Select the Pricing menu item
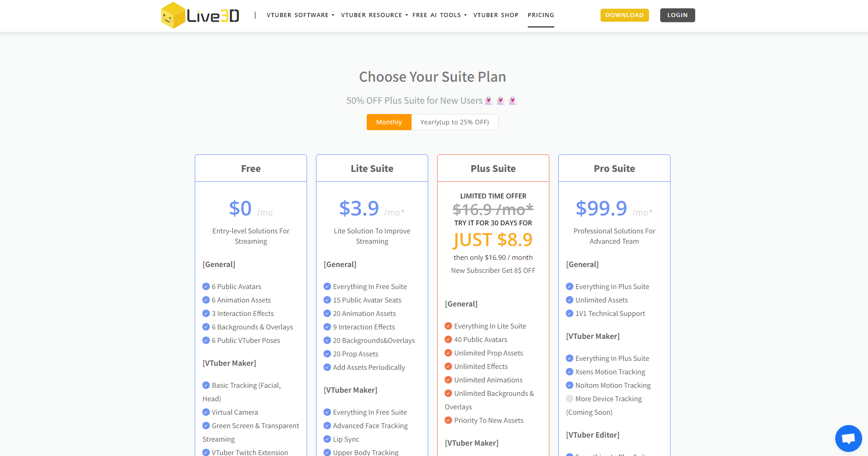Image resolution: width=868 pixels, height=456 pixels. pos(541,15)
